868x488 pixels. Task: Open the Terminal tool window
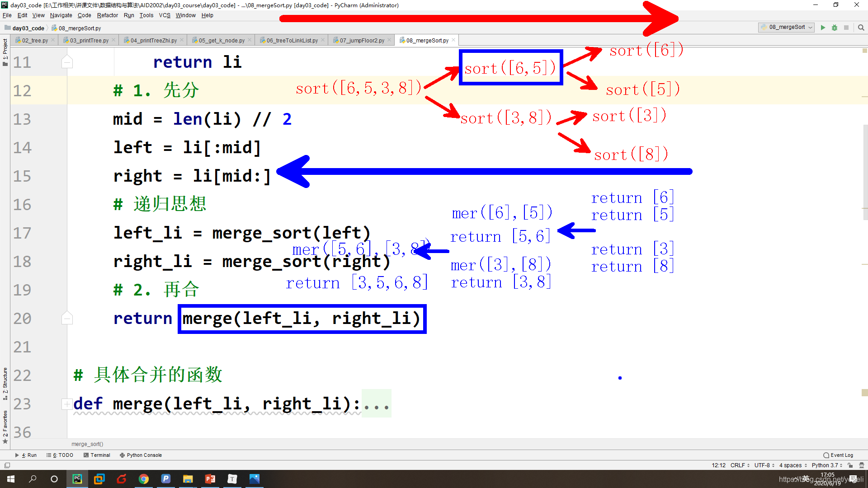click(97, 455)
